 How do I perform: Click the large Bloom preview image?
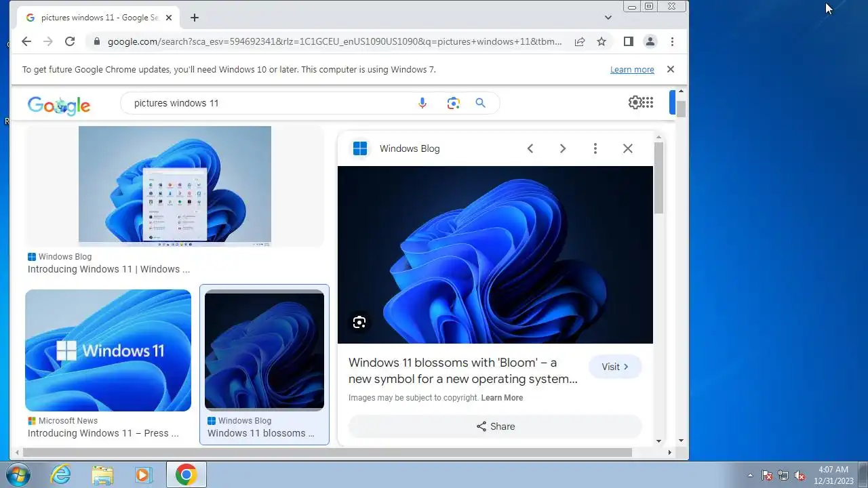[495, 255]
